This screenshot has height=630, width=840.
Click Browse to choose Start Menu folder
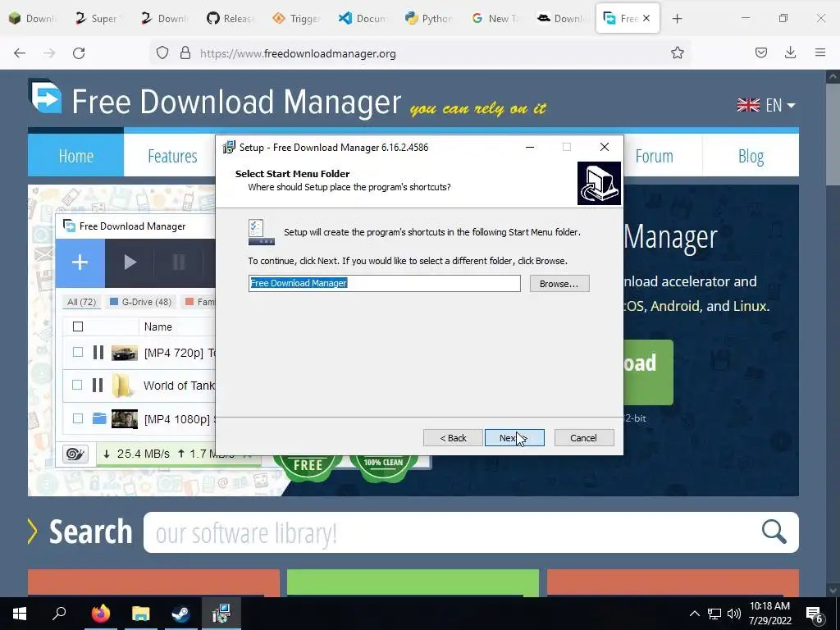[x=559, y=283]
